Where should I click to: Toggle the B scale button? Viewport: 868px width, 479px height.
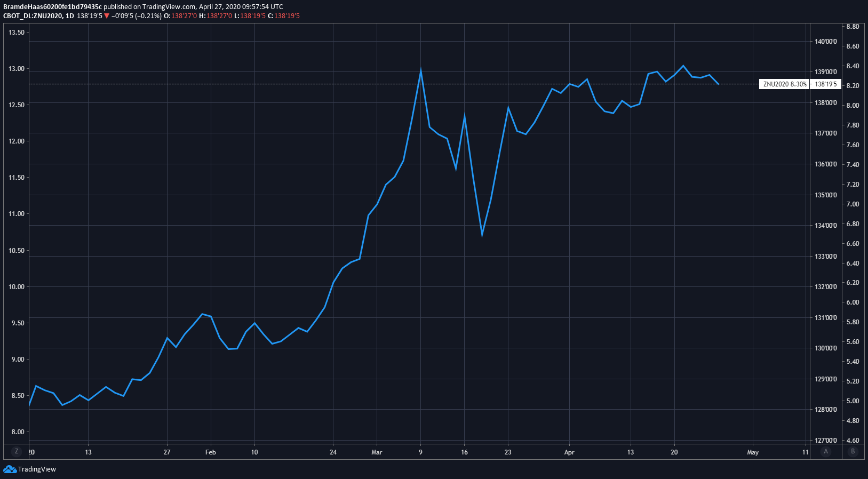click(853, 451)
